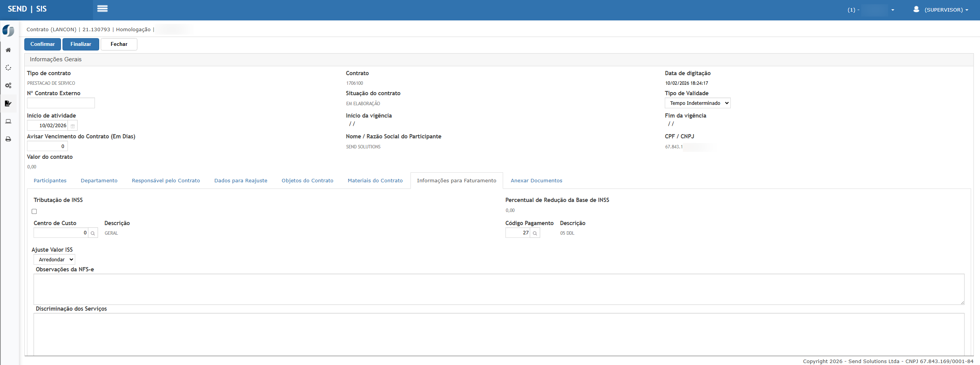Switch to the Participantes tab
The height and width of the screenshot is (365, 980).
50,181
